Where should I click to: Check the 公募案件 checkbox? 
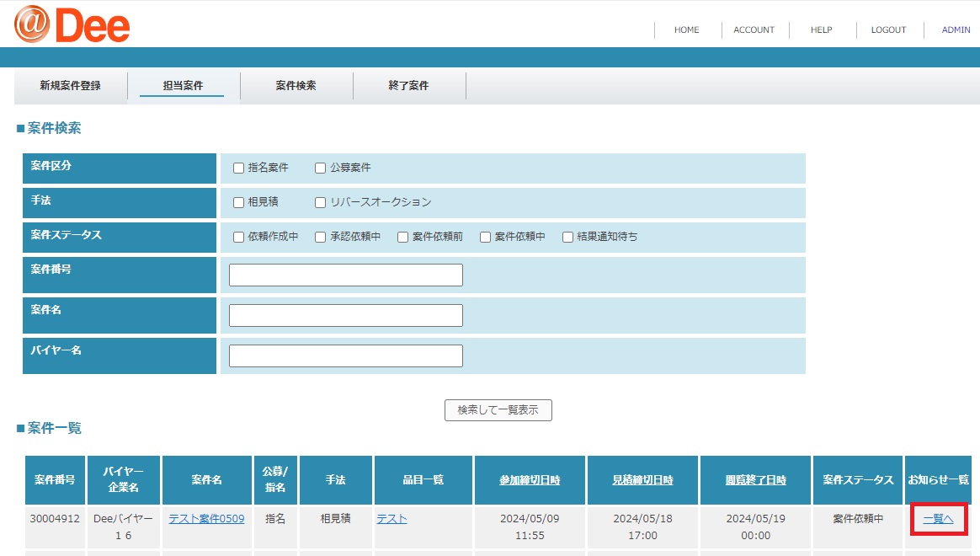pos(320,168)
